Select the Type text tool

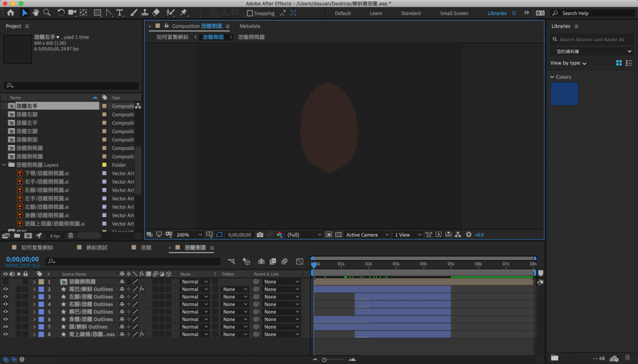(120, 12)
